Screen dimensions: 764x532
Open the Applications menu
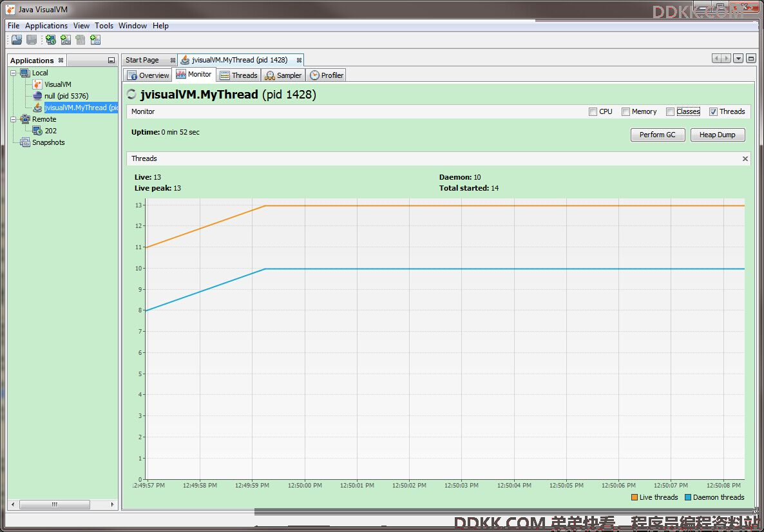click(46, 26)
